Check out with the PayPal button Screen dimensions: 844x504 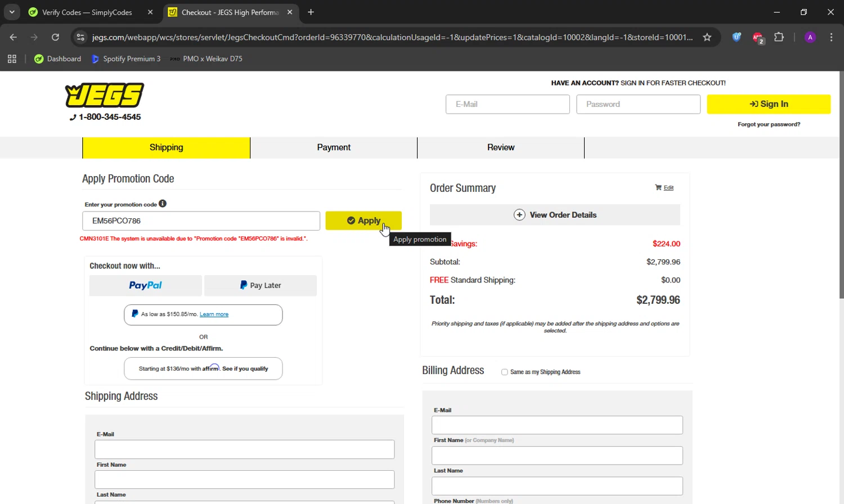[145, 285]
